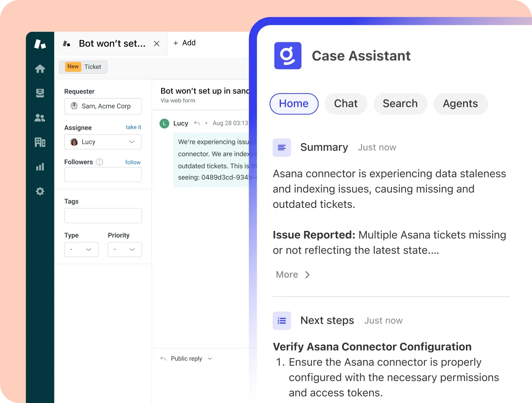Screen dimensions: 532x403
Task: Open the Assignee Lucy dropdown
Action: pyautogui.click(x=103, y=142)
